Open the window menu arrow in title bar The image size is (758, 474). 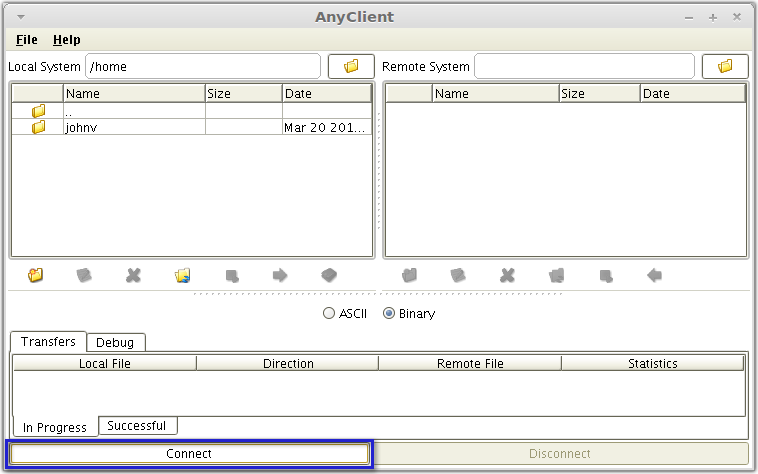(x=22, y=17)
